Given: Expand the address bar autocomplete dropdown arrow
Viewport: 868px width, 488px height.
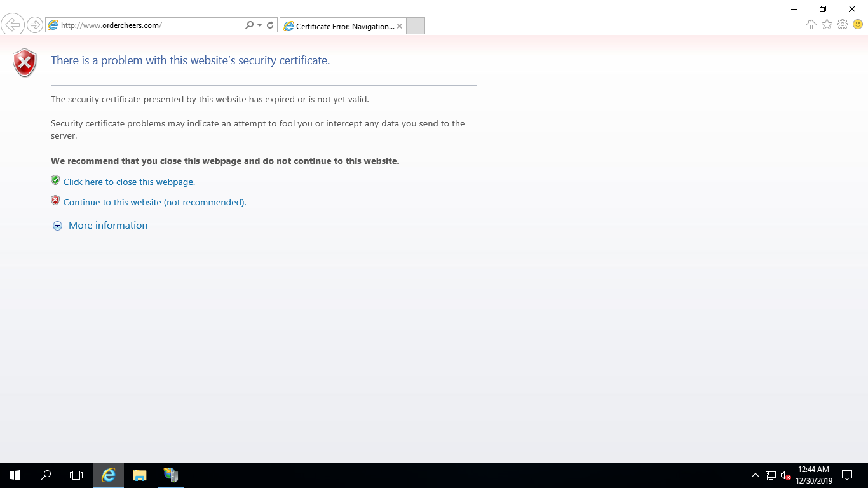Looking at the screenshot, I should tap(259, 25).
